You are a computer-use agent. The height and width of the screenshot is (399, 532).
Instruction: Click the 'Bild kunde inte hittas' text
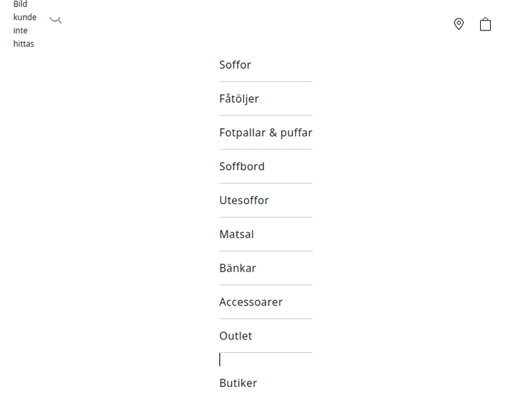tap(24, 24)
